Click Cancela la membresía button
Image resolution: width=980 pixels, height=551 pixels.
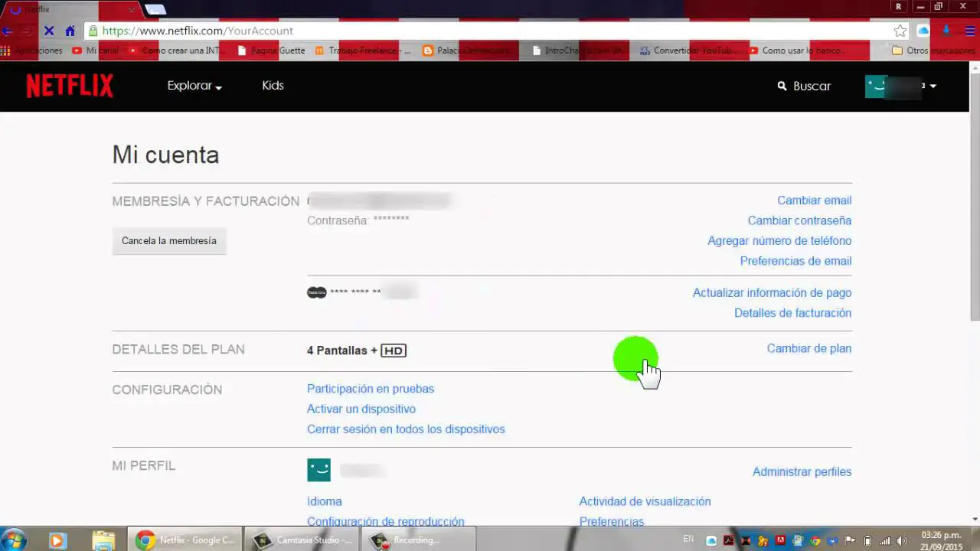point(169,241)
